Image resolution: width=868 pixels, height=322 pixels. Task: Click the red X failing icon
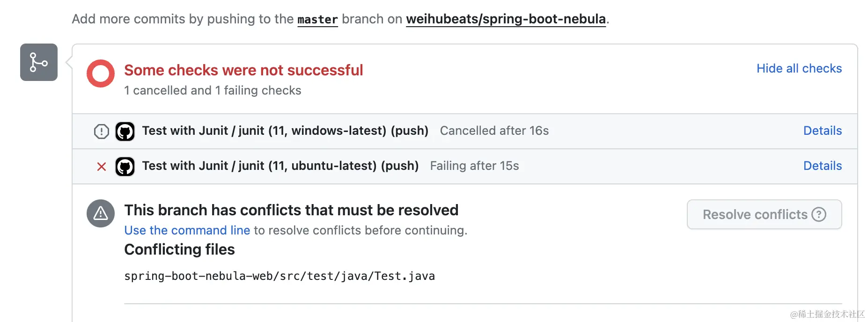pyautogui.click(x=102, y=167)
